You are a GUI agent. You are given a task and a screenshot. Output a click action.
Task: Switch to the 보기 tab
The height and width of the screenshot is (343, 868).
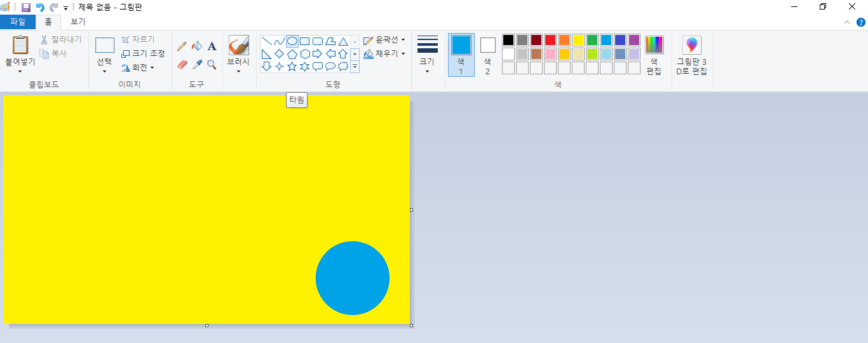[x=78, y=22]
